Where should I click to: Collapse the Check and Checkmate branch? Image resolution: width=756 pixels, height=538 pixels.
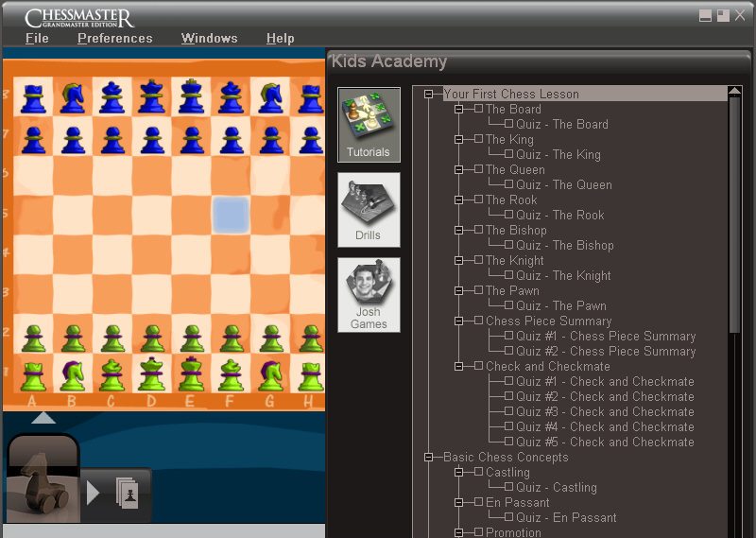coord(459,367)
